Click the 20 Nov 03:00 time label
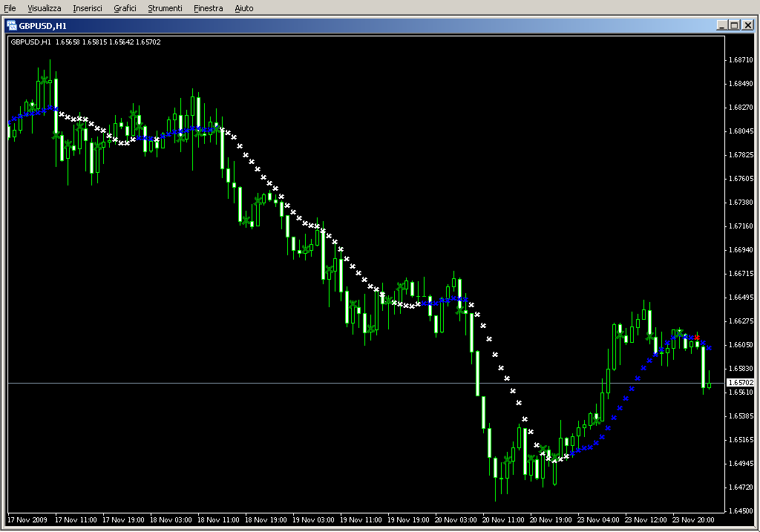The image size is (760, 532). (x=456, y=520)
